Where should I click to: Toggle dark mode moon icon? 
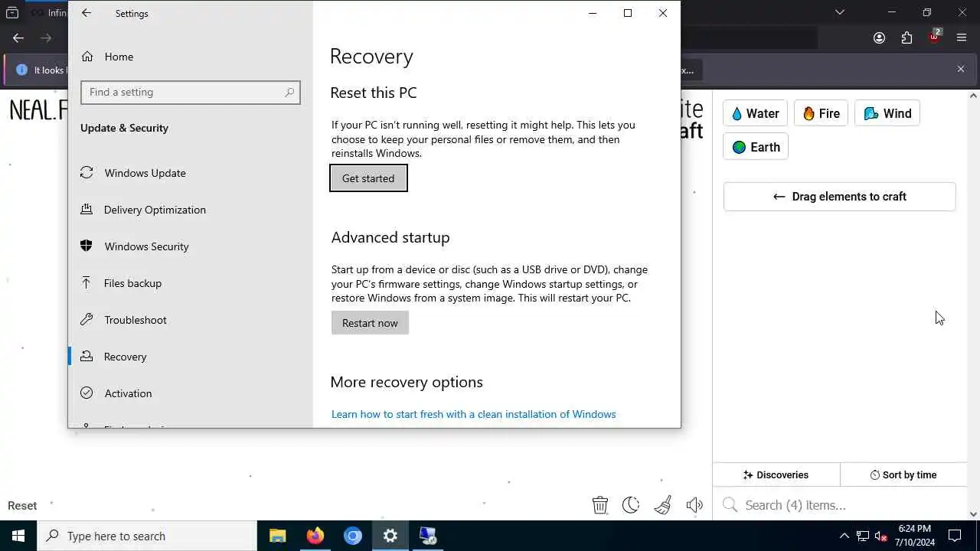631,505
